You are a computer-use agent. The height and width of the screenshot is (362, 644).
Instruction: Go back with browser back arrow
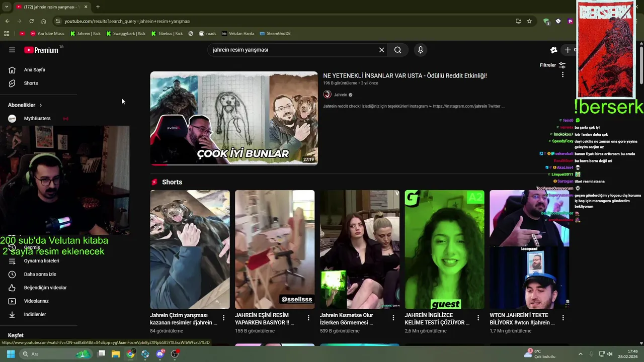click(7, 21)
